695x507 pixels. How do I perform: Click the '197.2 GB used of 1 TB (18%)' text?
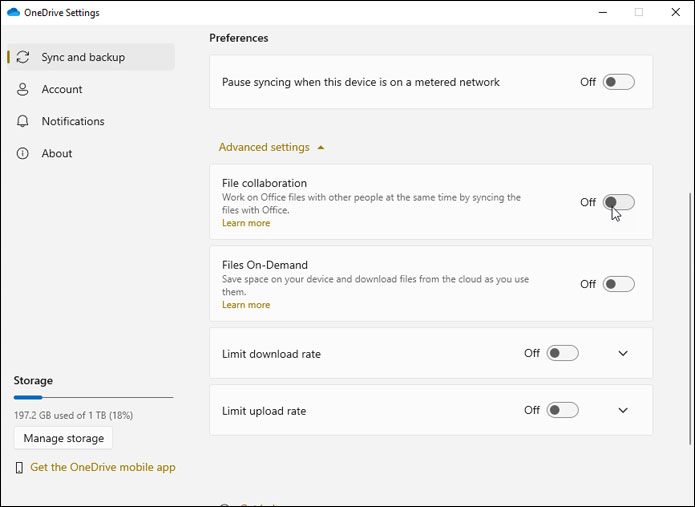pos(74,415)
